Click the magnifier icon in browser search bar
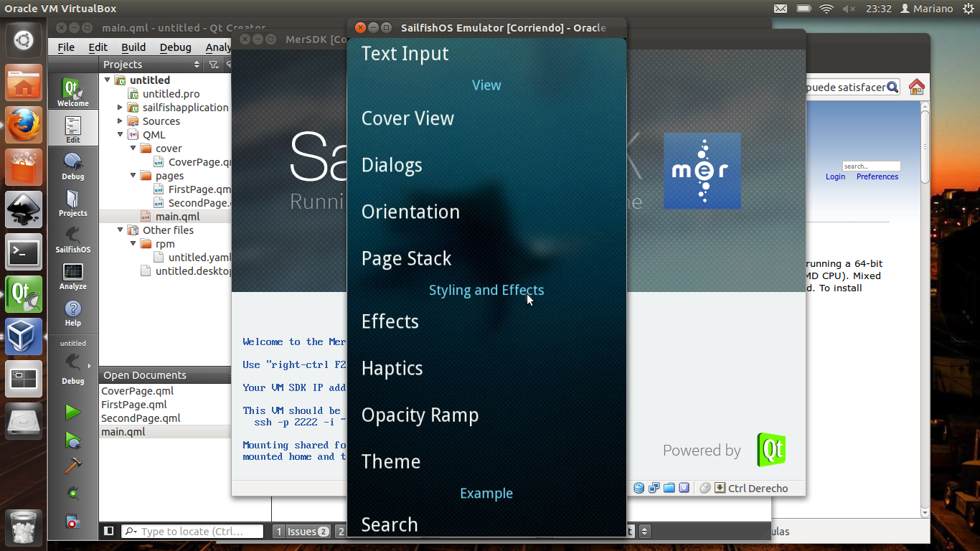The width and height of the screenshot is (980, 551). coord(892,88)
